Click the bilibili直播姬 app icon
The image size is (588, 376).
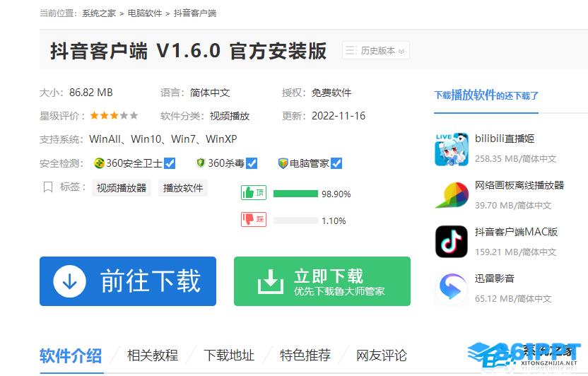pos(452,149)
